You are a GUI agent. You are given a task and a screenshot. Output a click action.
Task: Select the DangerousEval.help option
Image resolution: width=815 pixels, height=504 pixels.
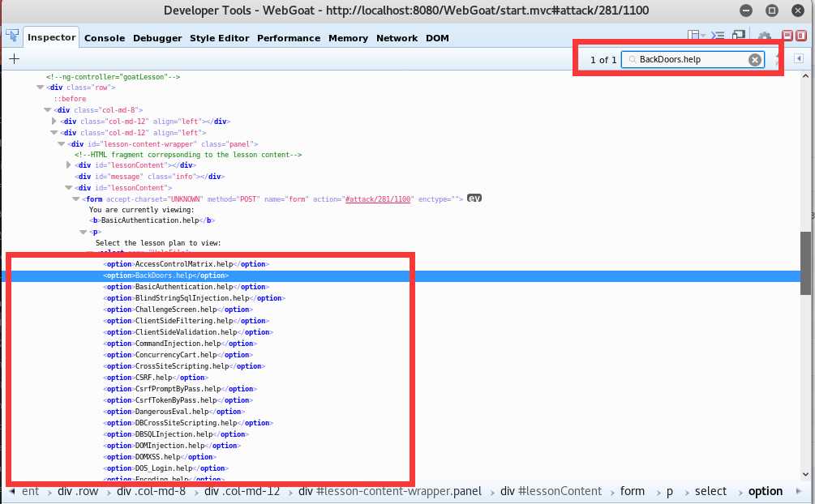174,412
